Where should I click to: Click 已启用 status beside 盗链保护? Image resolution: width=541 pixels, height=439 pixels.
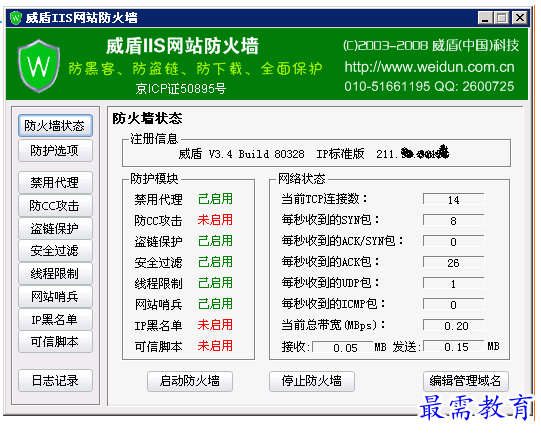(x=215, y=241)
